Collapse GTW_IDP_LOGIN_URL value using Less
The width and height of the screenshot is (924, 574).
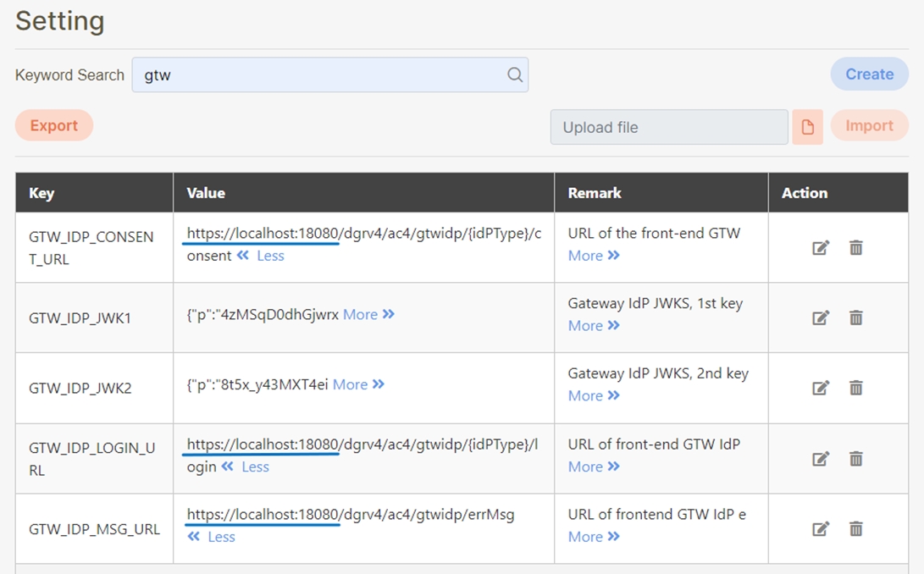(x=246, y=466)
